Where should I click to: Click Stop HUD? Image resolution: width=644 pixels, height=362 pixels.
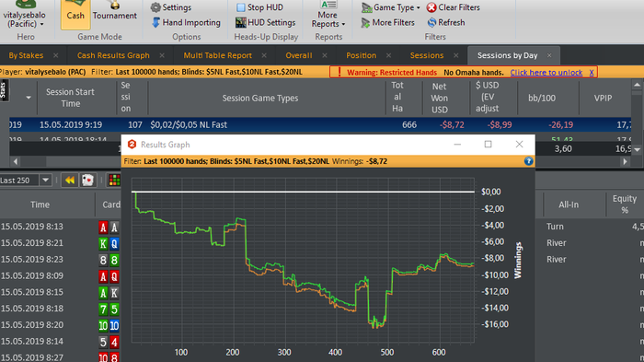259,7
